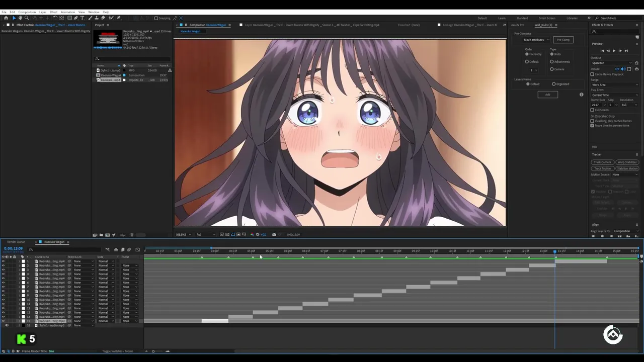Select the Zoom magnifier tool

point(27,18)
